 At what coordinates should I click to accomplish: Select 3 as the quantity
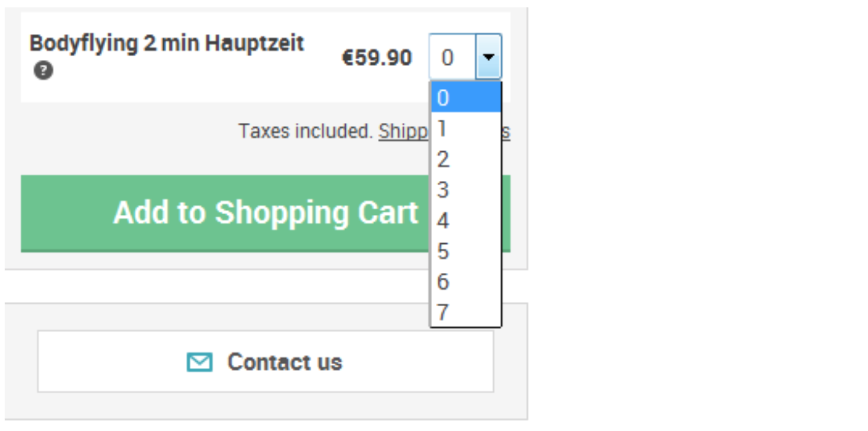point(465,190)
